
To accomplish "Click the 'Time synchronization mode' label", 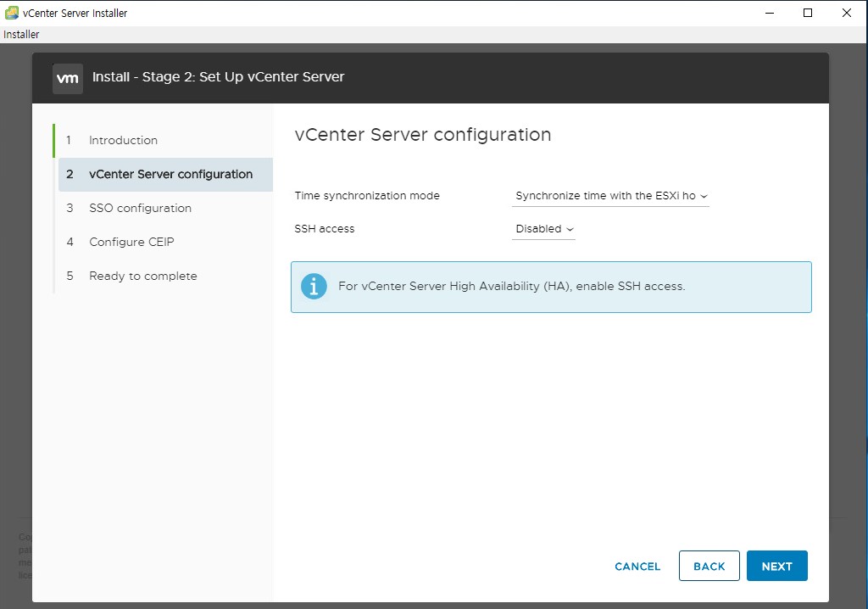I will (x=367, y=196).
